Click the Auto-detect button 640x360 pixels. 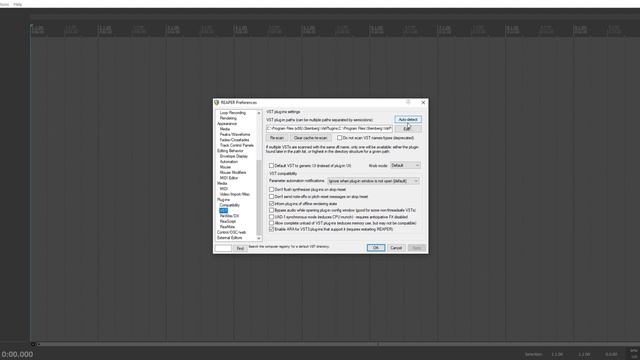(408, 120)
